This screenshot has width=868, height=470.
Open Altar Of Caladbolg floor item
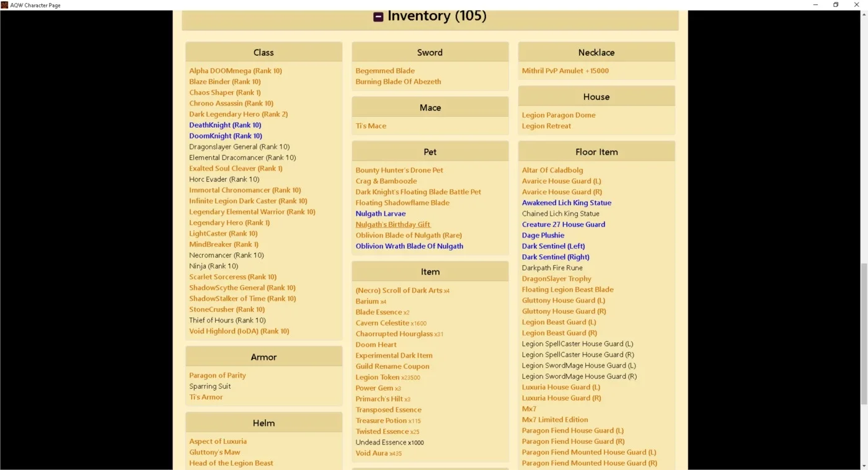point(552,171)
